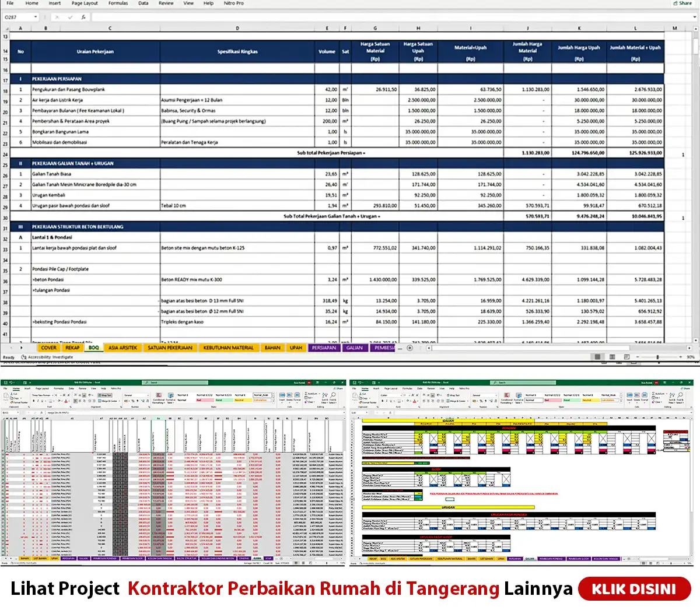700x610 pixels.
Task: Click the Insert Function fx icon in the main window
Action: pos(83,17)
